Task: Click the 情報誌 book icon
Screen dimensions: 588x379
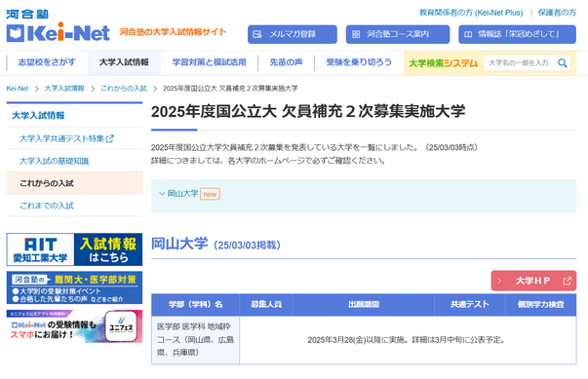Action: pyautogui.click(x=468, y=34)
